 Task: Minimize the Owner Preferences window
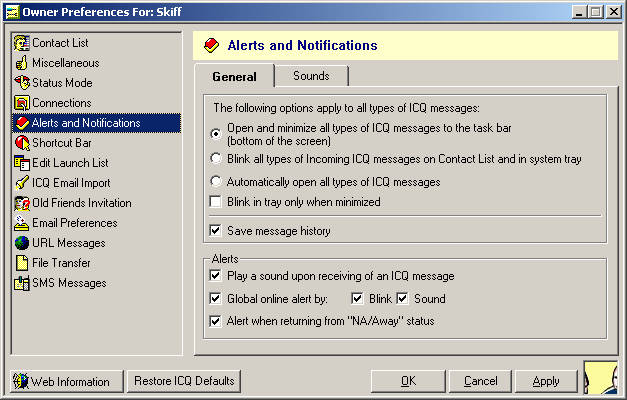(x=579, y=12)
